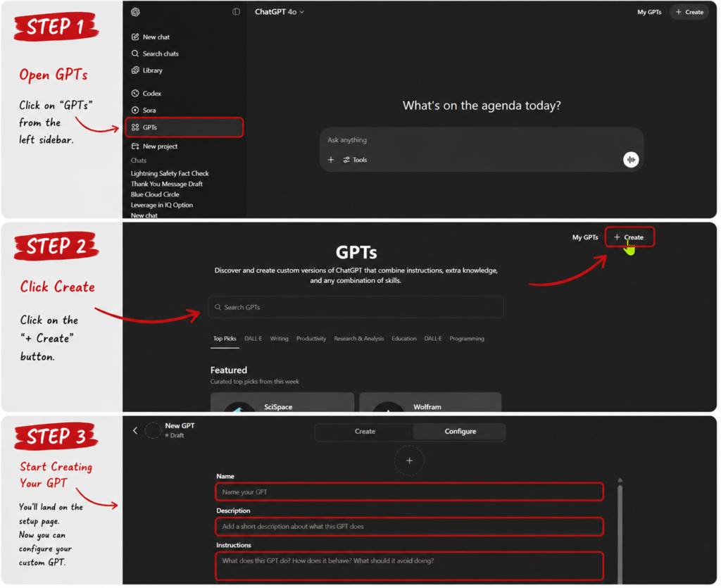Screen dimensions: 721x588
Task: Select the Programming tab
Action: [467, 339]
